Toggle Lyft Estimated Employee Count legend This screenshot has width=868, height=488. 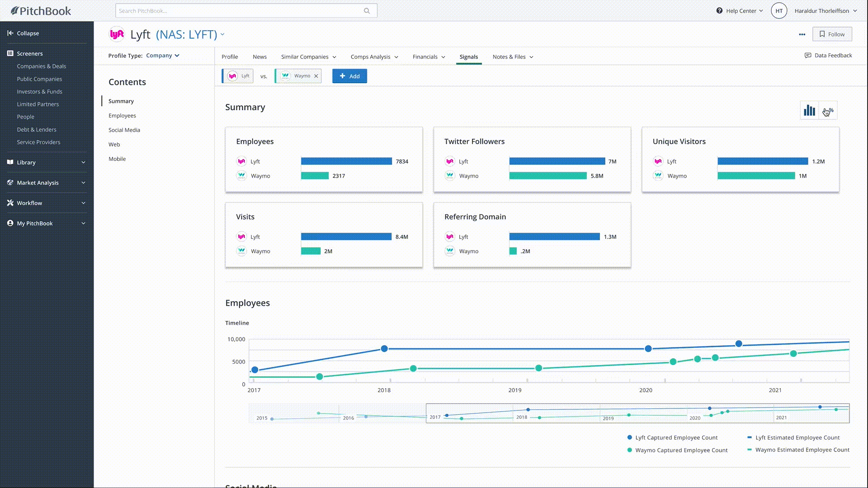point(793,437)
